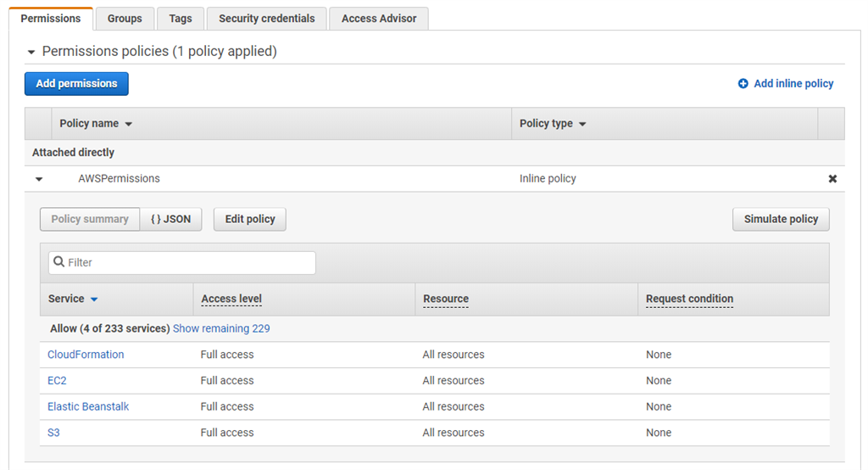Open the Security credentials tab
This screenshot has height=470, width=868.
tap(266, 18)
